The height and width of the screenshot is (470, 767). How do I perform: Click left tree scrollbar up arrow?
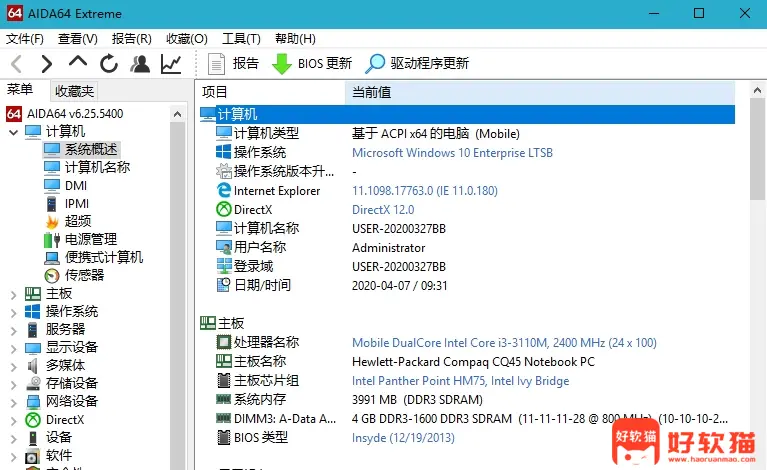point(178,114)
